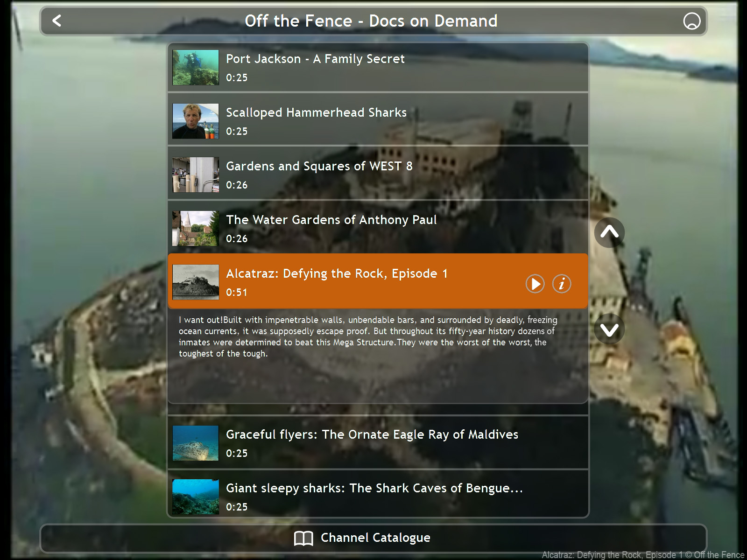Click the Eagle Ray thumbnail
This screenshot has width=747, height=560.
tap(196, 443)
